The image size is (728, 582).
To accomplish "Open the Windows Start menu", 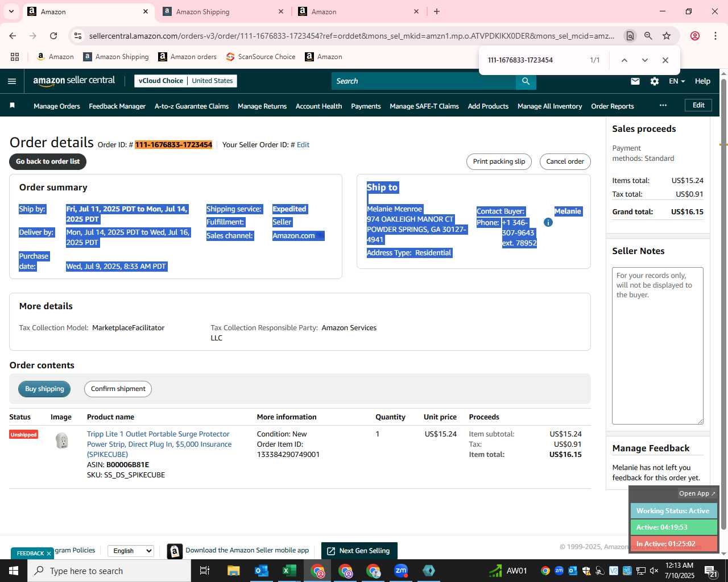I will coord(14,571).
